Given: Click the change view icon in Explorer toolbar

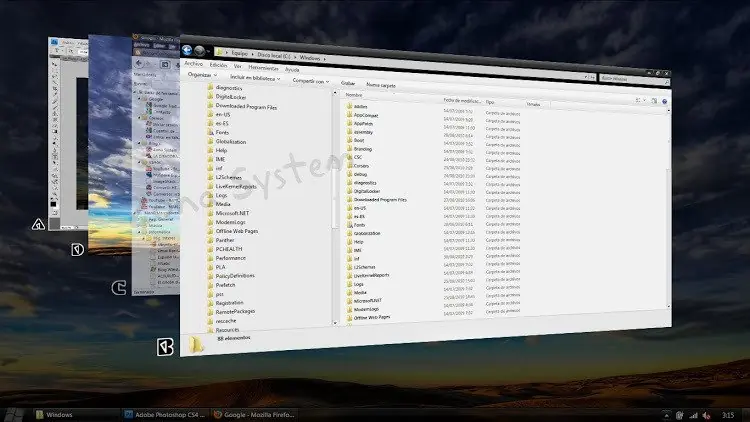Looking at the screenshot, I should point(638,100).
